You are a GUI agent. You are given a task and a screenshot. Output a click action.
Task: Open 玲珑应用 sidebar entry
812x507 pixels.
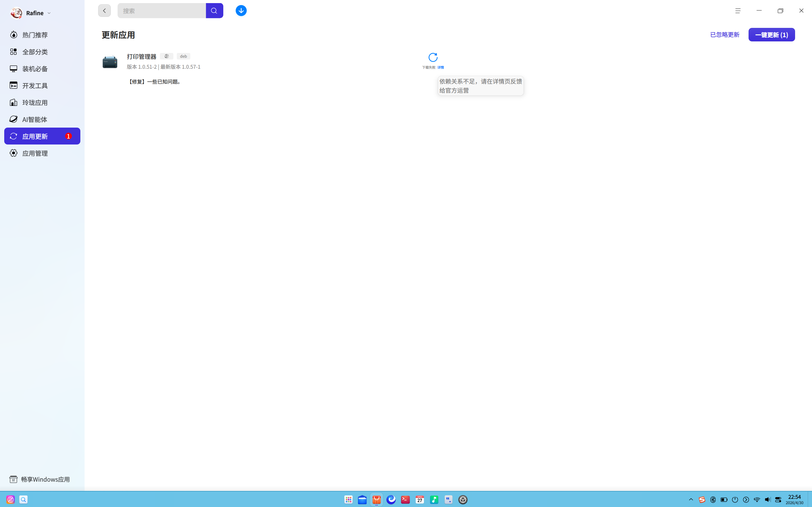35,103
